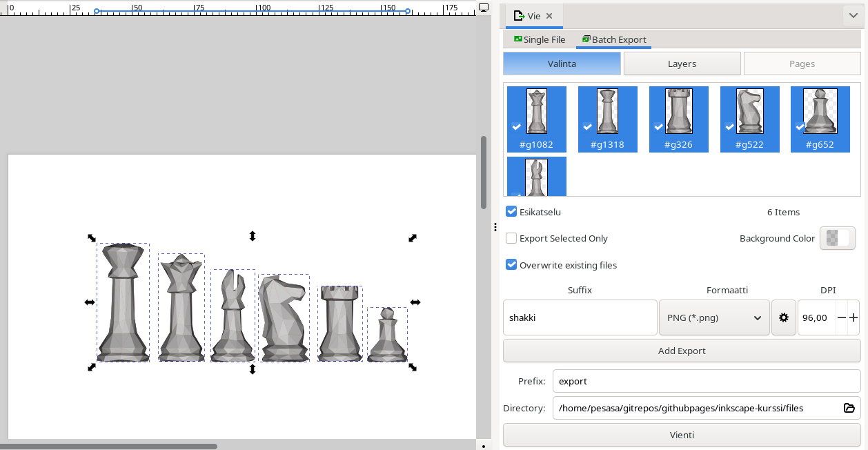
Task: Click the monitor icon above the canvas scrollbar
Action: point(484,8)
